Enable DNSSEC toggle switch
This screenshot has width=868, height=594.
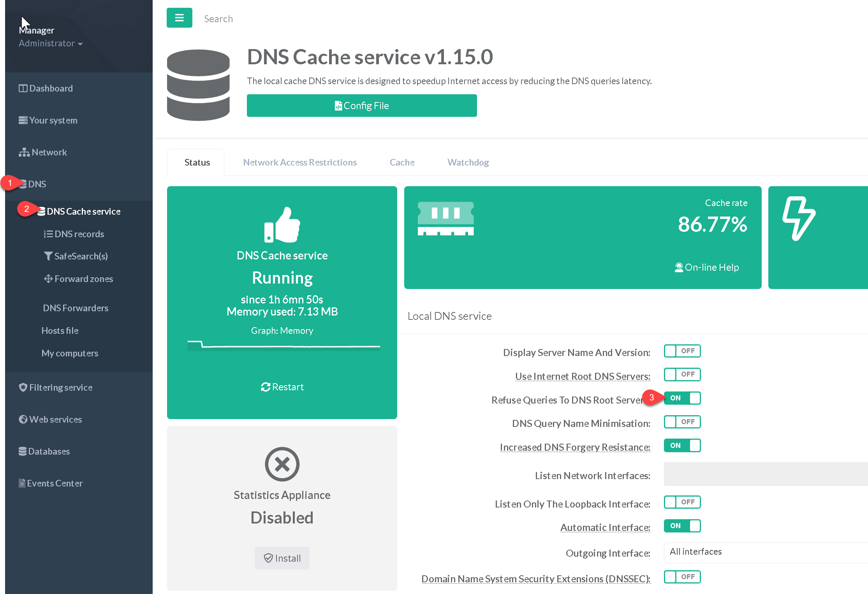click(682, 577)
